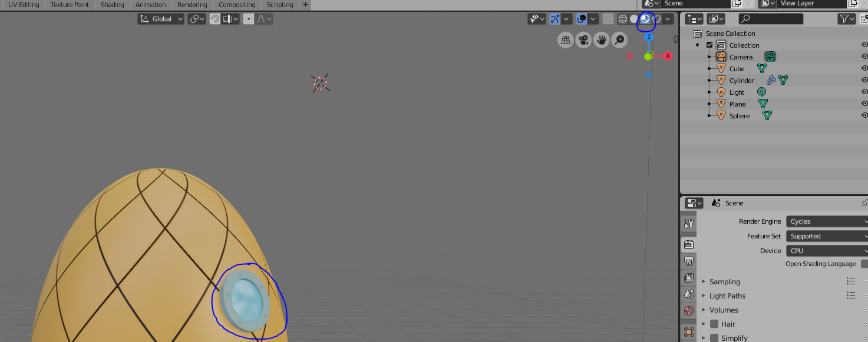Select material preview viewport shading

[x=645, y=19]
